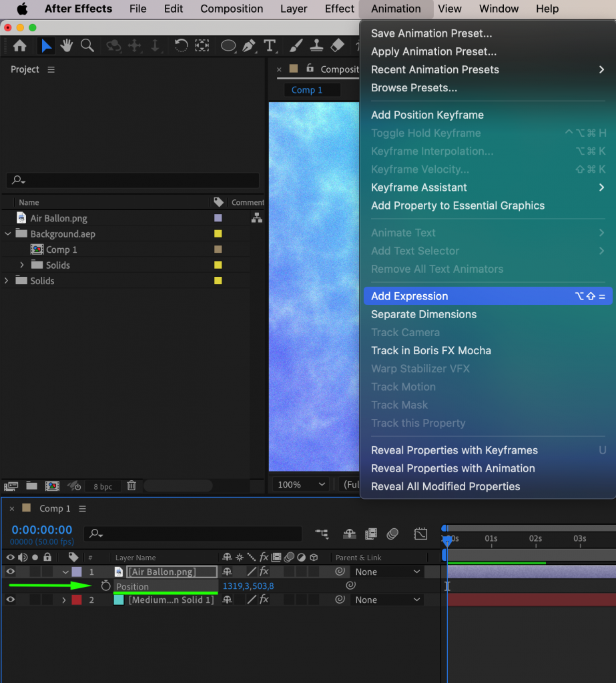Viewport: 616px width, 683px height.
Task: Click the Position stopwatch for Air Ballon layer
Action: pyautogui.click(x=105, y=586)
